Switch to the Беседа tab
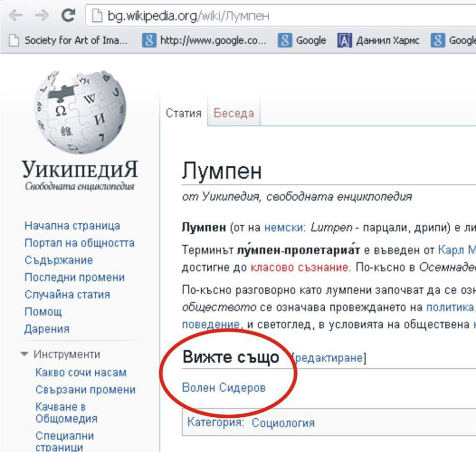The width and height of the screenshot is (476, 452). pyautogui.click(x=234, y=113)
